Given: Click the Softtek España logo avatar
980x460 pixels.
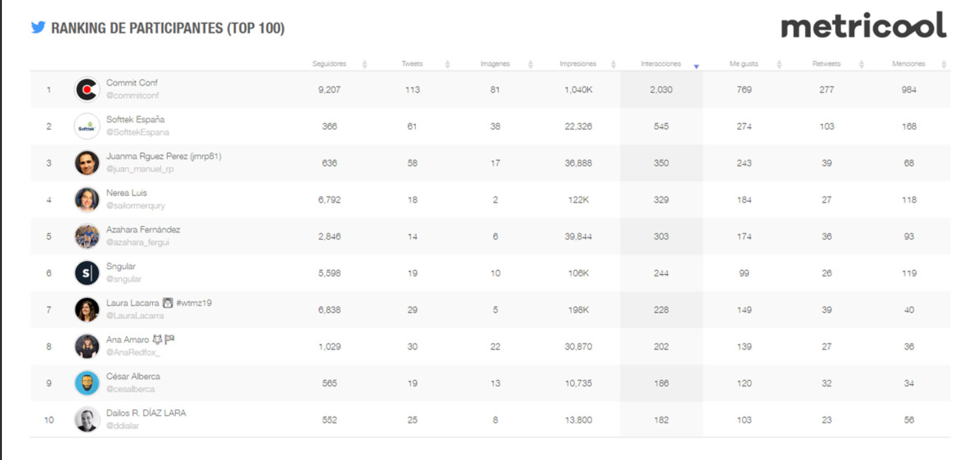Looking at the screenshot, I should click(87, 126).
